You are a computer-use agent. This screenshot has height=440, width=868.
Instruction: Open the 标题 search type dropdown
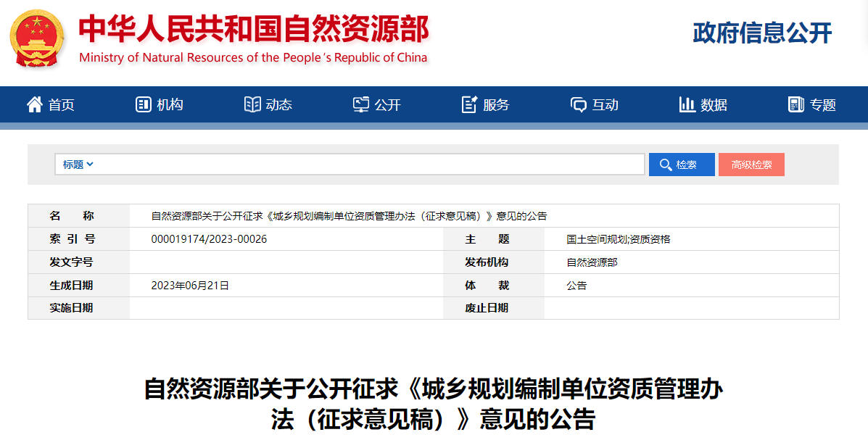[78, 165]
